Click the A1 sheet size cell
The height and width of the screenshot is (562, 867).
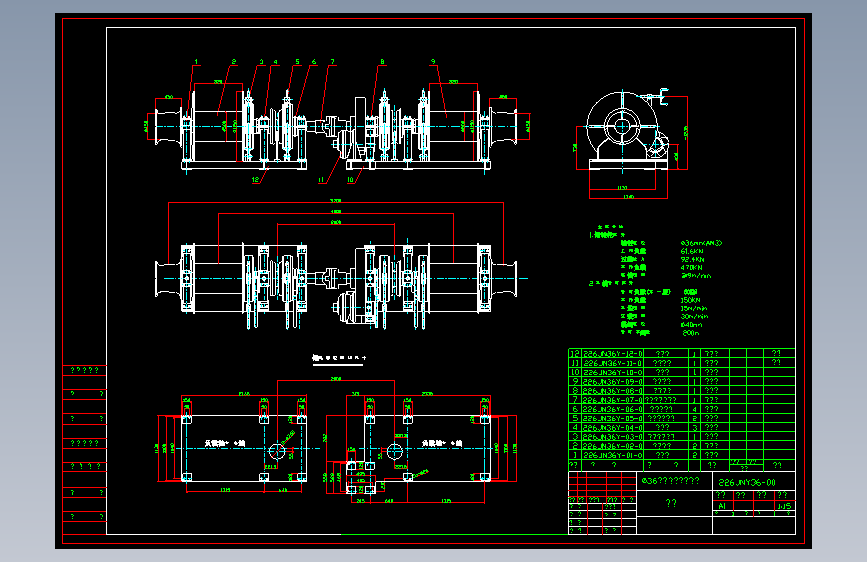pos(722,506)
